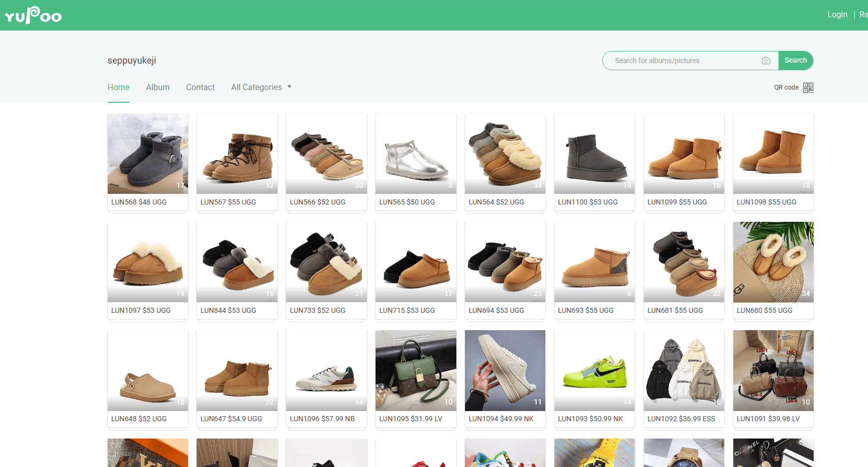
Task: Open LUN844 $53 UGG album thumbnail
Action: (237, 262)
